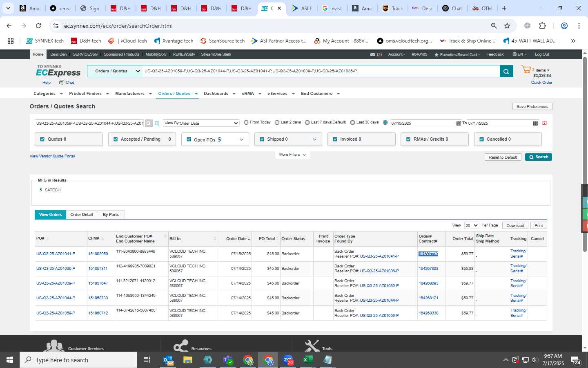
Task: Click the Windows Start button
Action: coord(10,360)
